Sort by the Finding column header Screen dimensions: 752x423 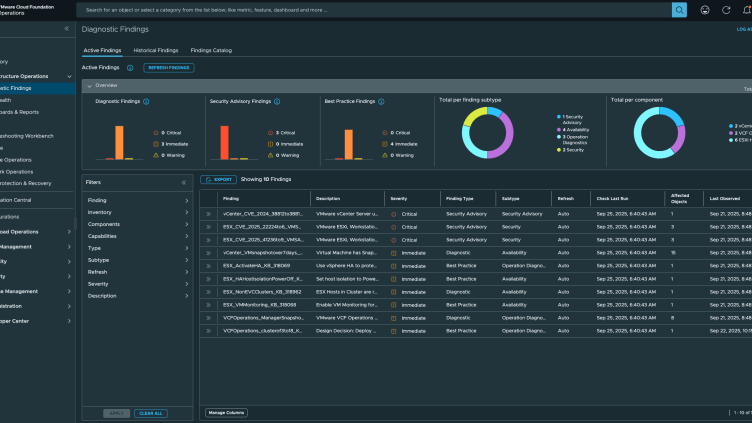coord(231,199)
